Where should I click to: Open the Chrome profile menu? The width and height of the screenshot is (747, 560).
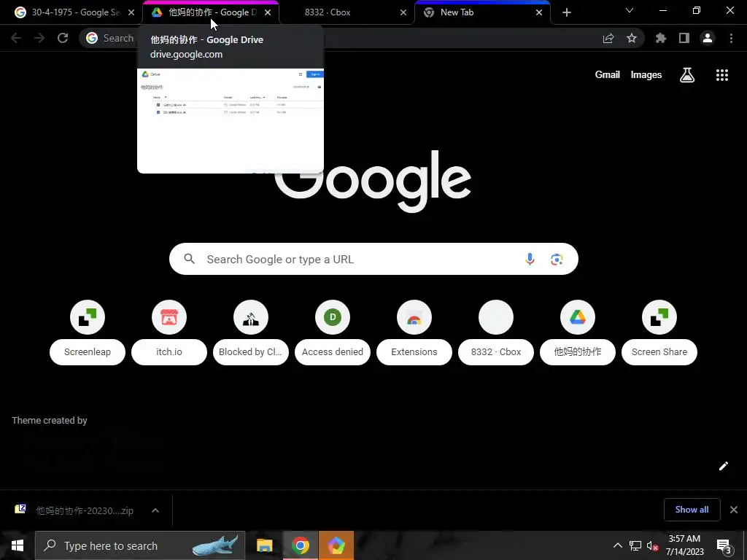pos(708,38)
